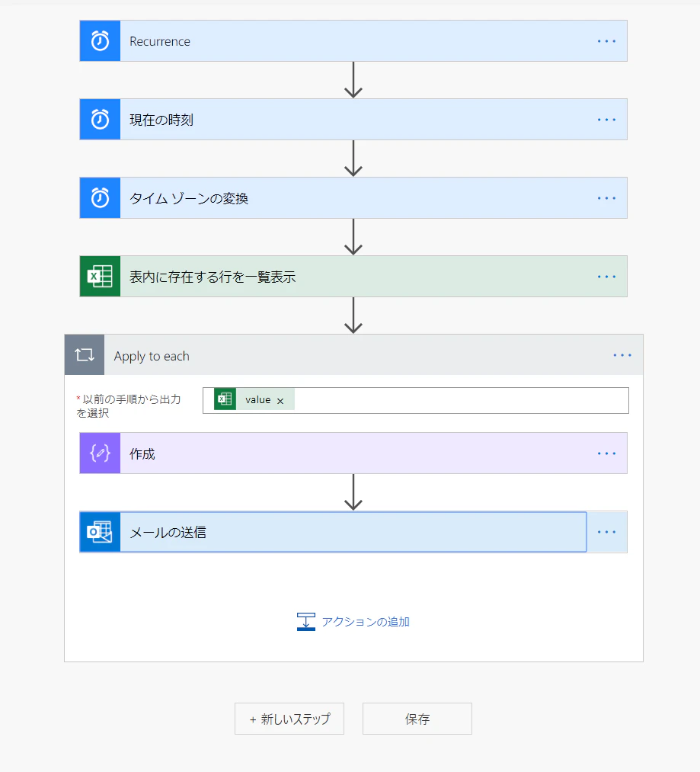Expand the 表内に存在する行を一覧表示 card
Viewport: 700px width, 772px height.
353,276
